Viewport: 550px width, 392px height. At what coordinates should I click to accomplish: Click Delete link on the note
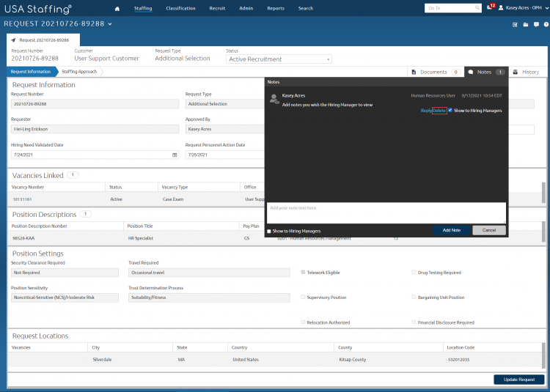coord(439,111)
